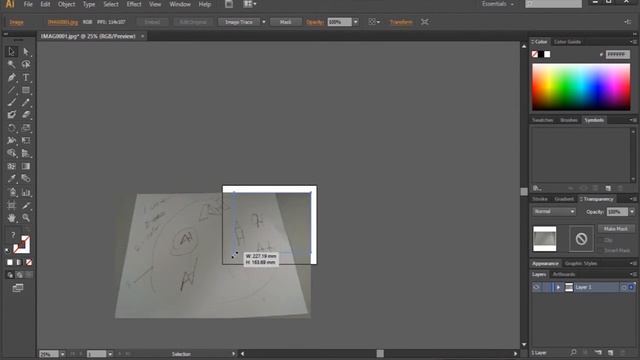Image resolution: width=640 pixels, height=360 pixels.
Task: Switch to the Gradient tab
Action: (564, 199)
